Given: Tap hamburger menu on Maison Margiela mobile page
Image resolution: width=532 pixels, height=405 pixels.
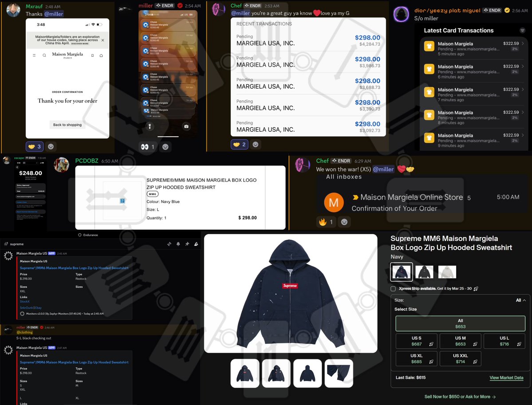Looking at the screenshot, I should (34, 55).
